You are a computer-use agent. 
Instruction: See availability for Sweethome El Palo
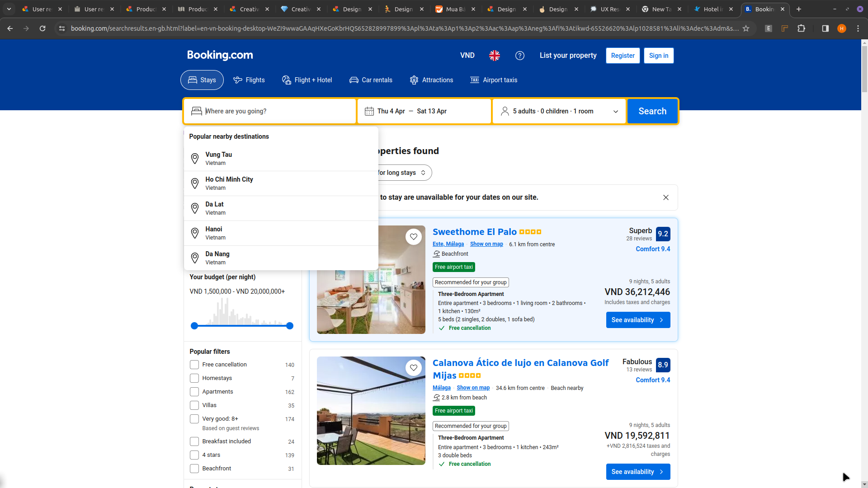click(638, 320)
